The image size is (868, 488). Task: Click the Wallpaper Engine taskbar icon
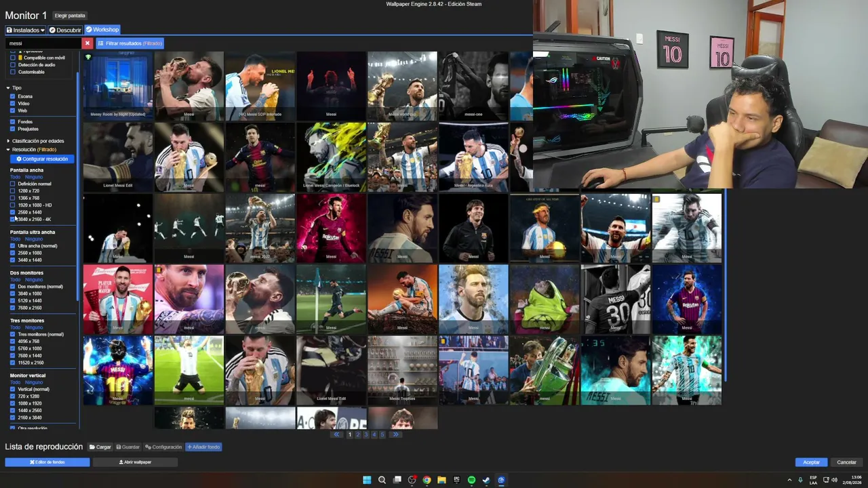[x=501, y=480]
